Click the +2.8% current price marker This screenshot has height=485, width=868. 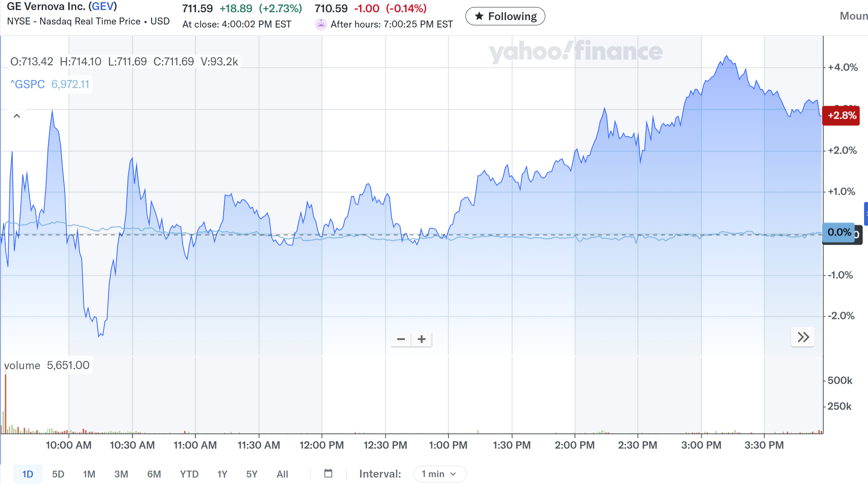(840, 115)
